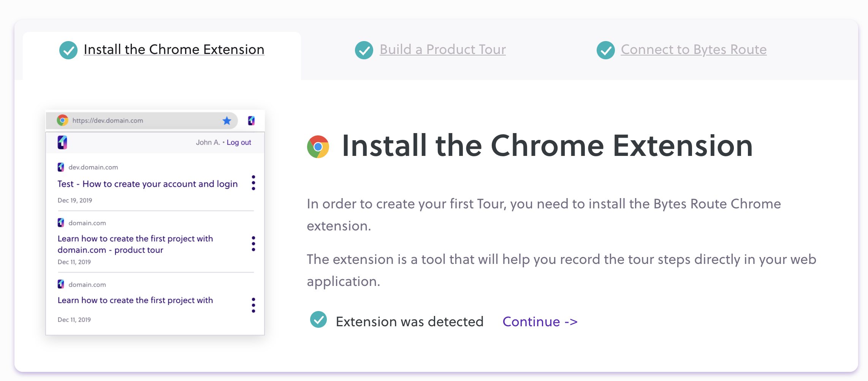Viewport: 868px width, 381px height.
Task: Switch to Connect to Bytes Route tab
Action: tap(694, 50)
